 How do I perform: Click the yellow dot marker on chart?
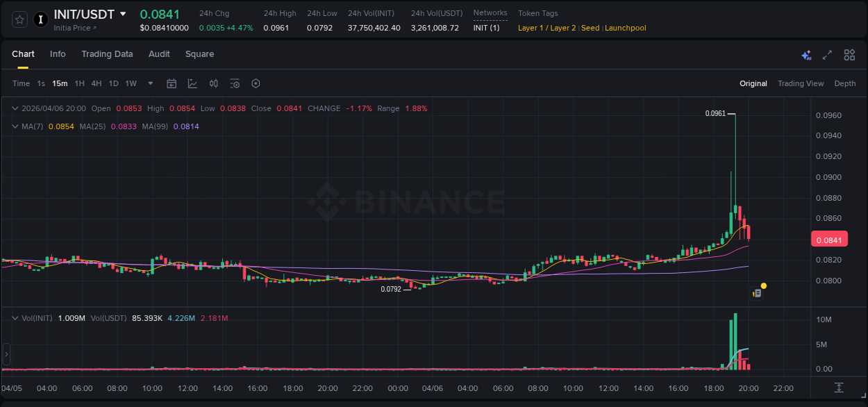click(x=764, y=285)
